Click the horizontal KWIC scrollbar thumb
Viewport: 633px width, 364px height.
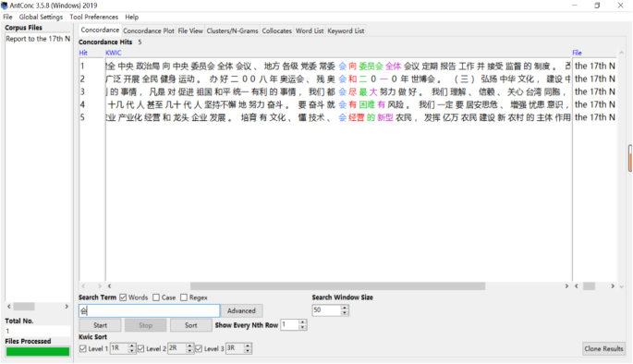point(337,286)
